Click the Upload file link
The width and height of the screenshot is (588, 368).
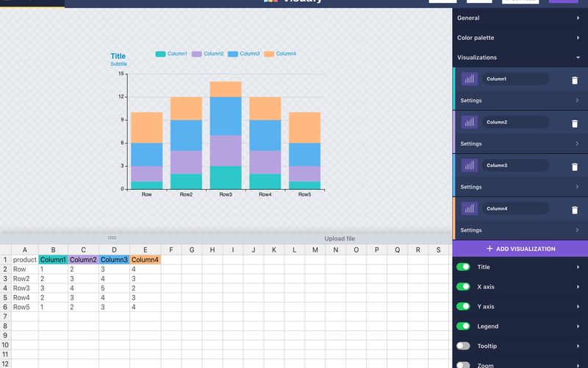(x=340, y=238)
